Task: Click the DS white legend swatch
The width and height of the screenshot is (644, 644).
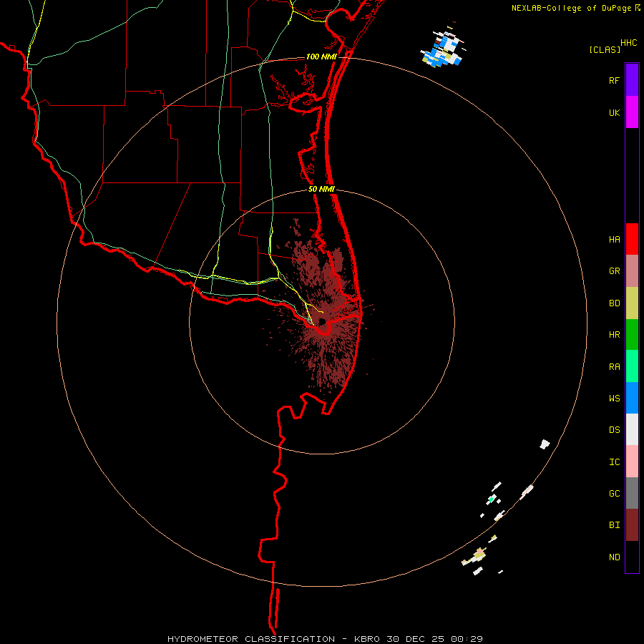Action: (632, 429)
